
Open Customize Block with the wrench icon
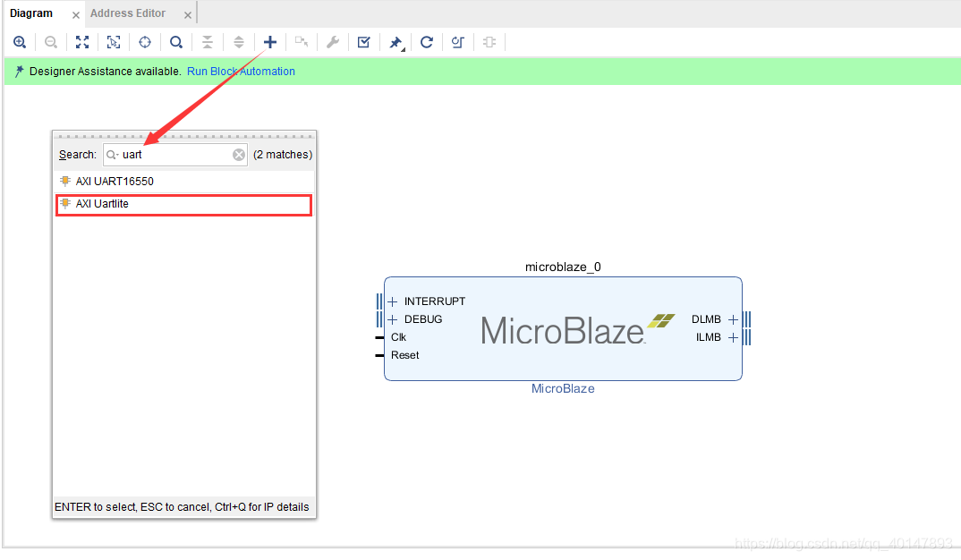332,42
